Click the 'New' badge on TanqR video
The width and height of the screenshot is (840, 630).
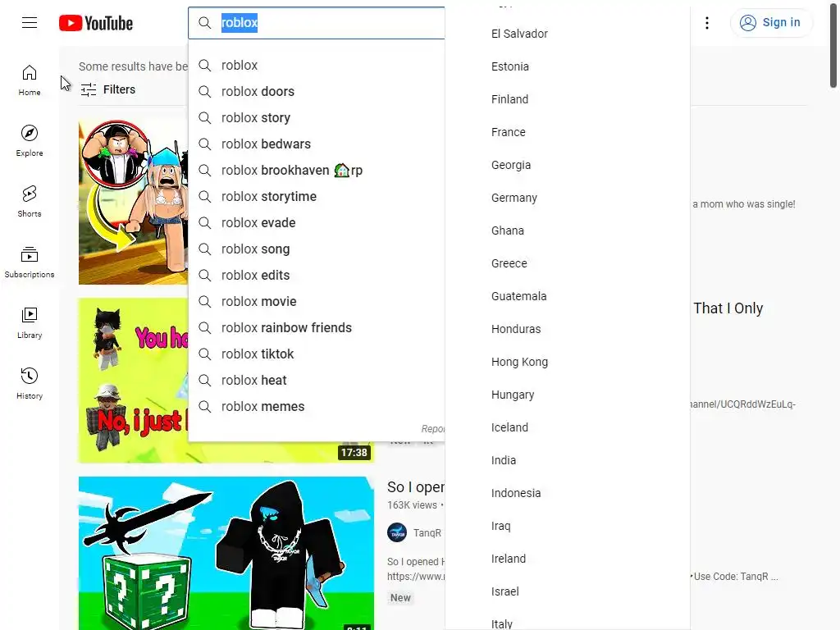pyautogui.click(x=400, y=597)
